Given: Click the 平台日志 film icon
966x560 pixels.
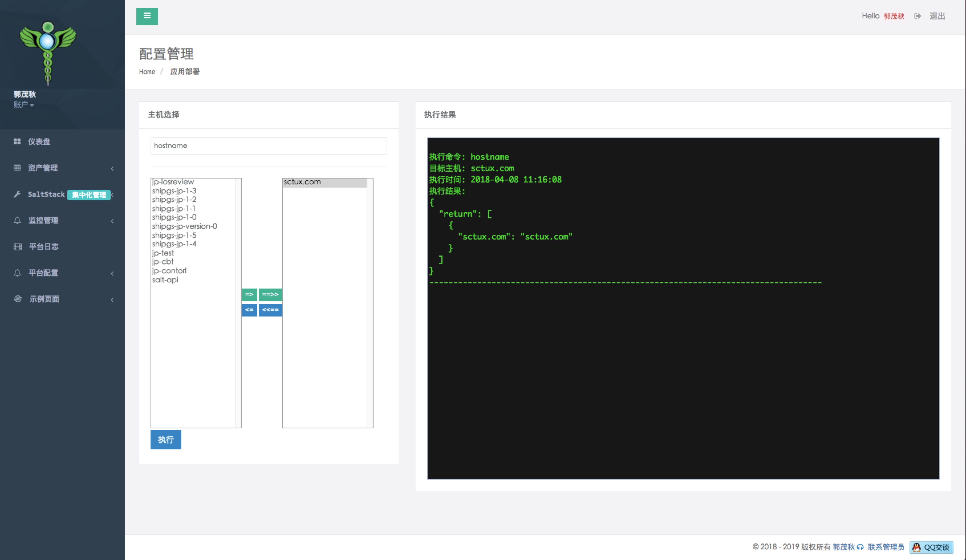Looking at the screenshot, I should coord(17,247).
